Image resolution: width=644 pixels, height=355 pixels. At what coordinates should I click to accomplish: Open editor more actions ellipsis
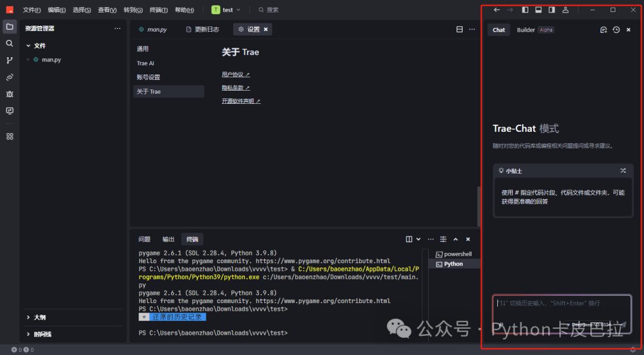point(472,29)
